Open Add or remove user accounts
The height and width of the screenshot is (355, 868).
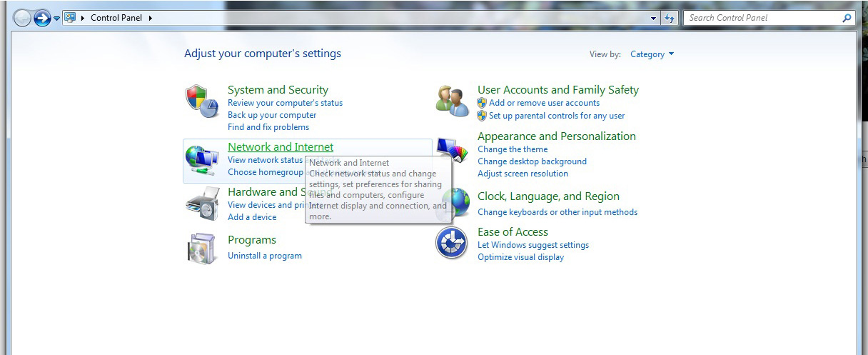click(545, 103)
